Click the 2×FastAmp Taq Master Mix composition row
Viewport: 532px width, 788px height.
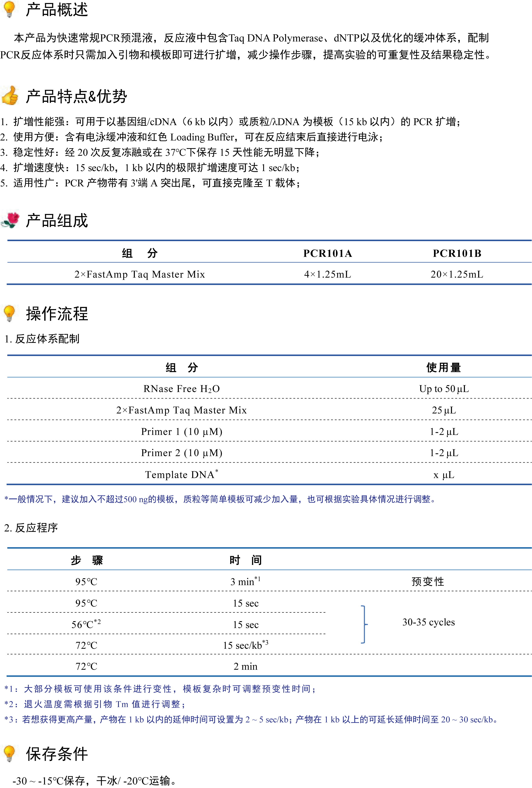coord(140,274)
